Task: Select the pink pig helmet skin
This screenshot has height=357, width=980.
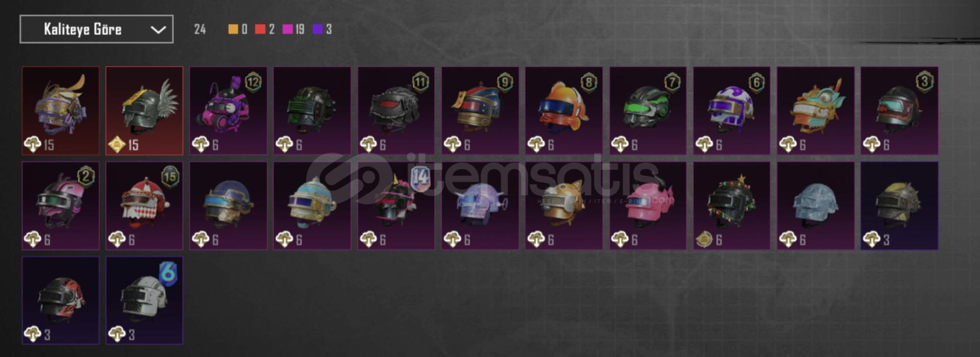Action: click(x=648, y=206)
